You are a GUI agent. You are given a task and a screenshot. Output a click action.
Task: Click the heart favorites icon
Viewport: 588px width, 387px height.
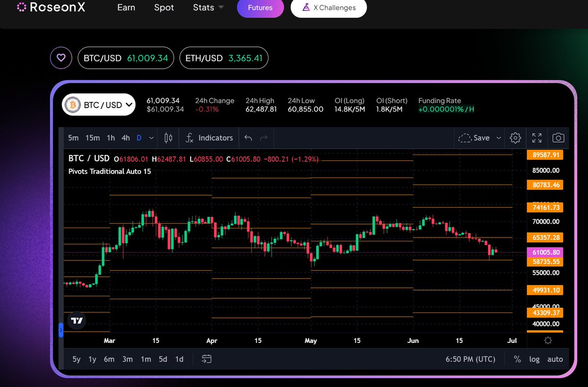tap(61, 58)
